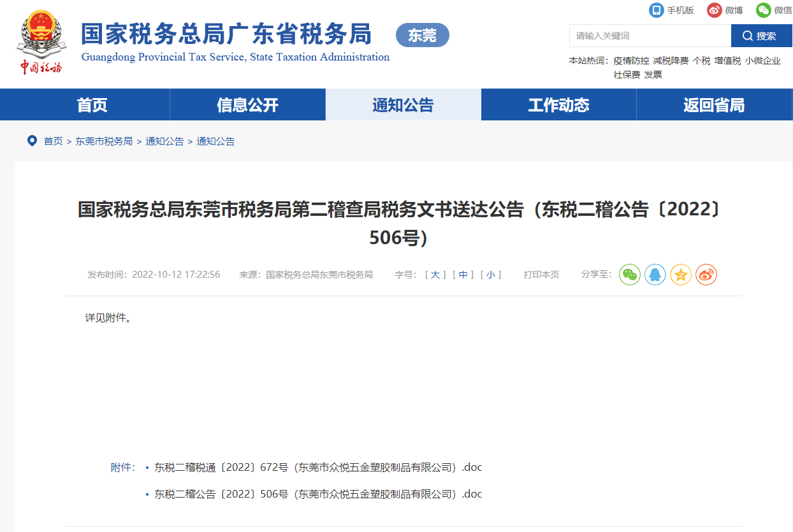Open the WeChat icon in top bar
793x532 pixels.
pyautogui.click(x=764, y=10)
